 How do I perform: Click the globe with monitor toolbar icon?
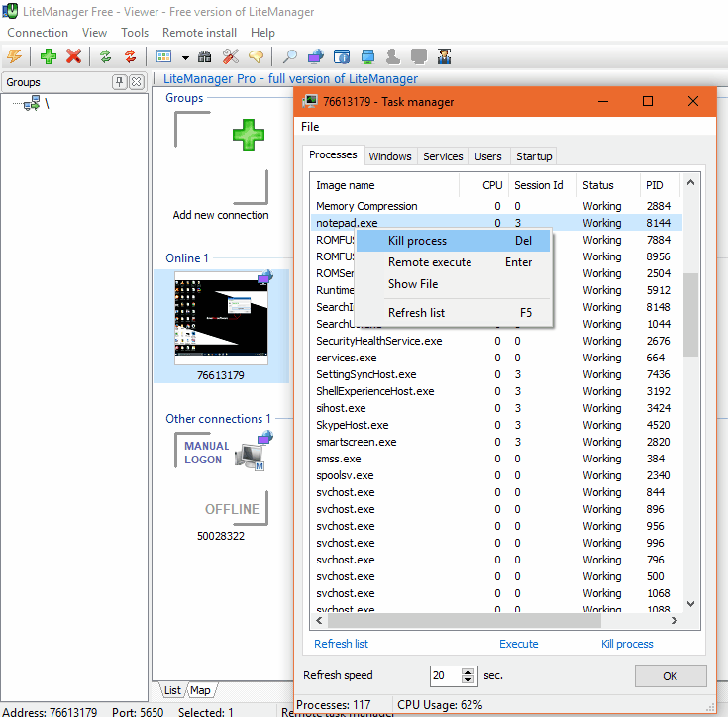(316, 56)
